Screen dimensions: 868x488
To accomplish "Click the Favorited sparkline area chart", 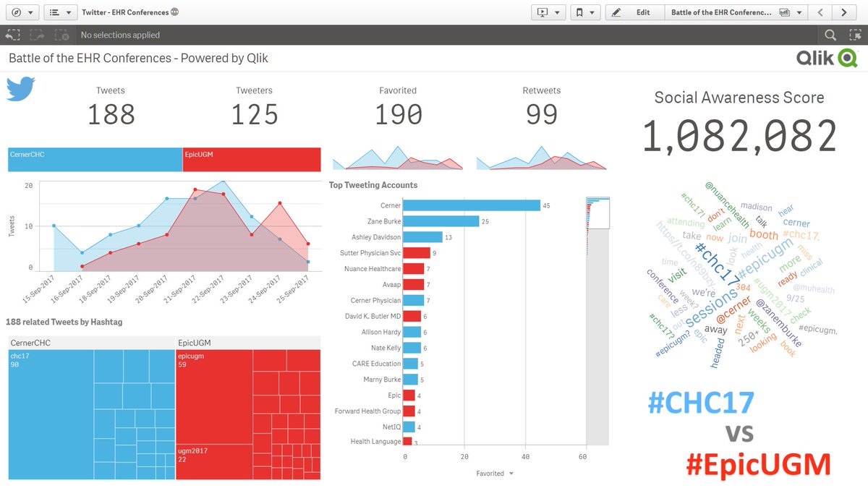I will [x=397, y=158].
